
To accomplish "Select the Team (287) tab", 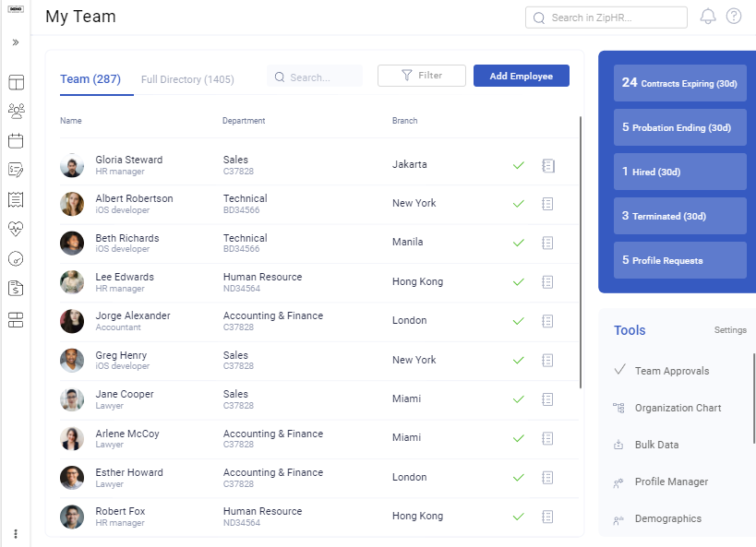I will [93, 79].
